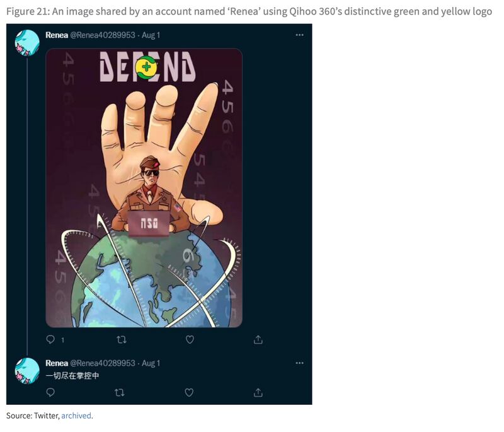
Task: Click share icon under the DEFEND image
Action: click(x=258, y=339)
